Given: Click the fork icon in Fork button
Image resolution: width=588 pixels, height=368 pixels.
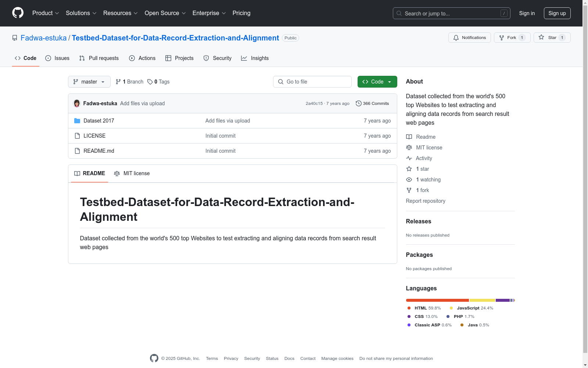Looking at the screenshot, I should click(502, 38).
